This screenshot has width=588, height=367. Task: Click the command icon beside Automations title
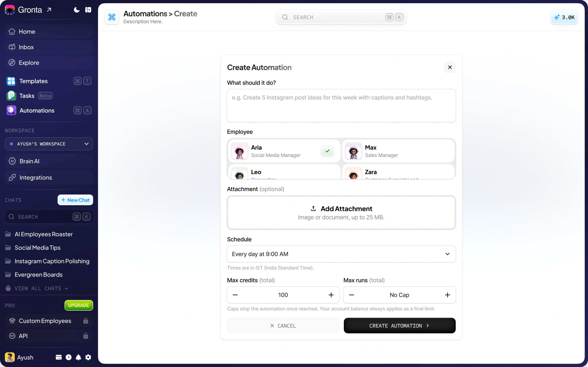coord(112,17)
